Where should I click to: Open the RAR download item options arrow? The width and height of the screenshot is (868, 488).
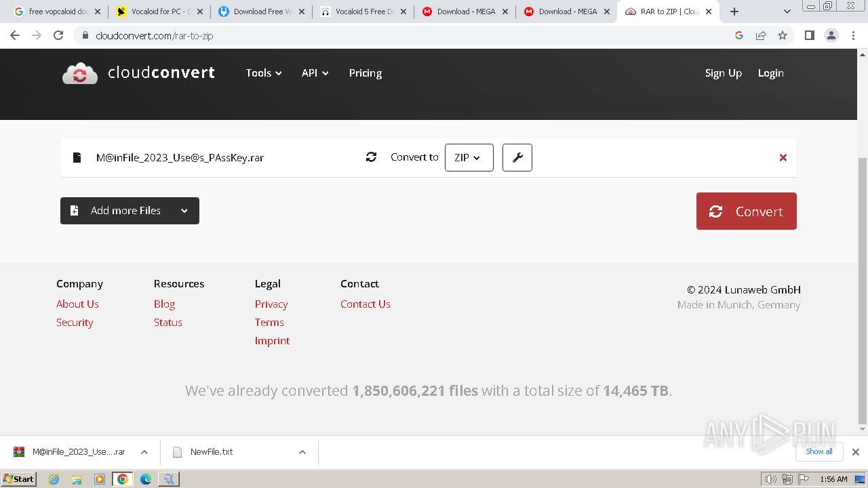[144, 452]
